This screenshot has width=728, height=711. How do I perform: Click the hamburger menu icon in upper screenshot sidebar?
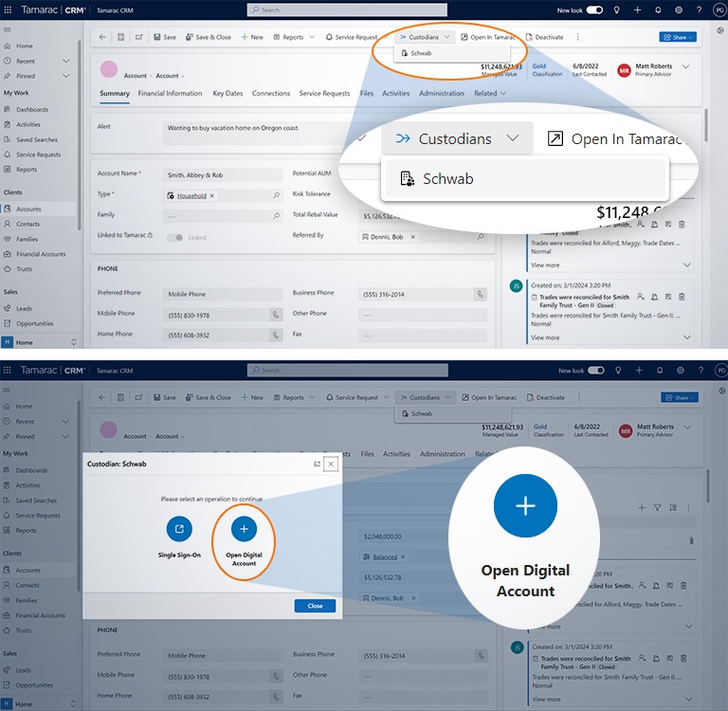7,29
